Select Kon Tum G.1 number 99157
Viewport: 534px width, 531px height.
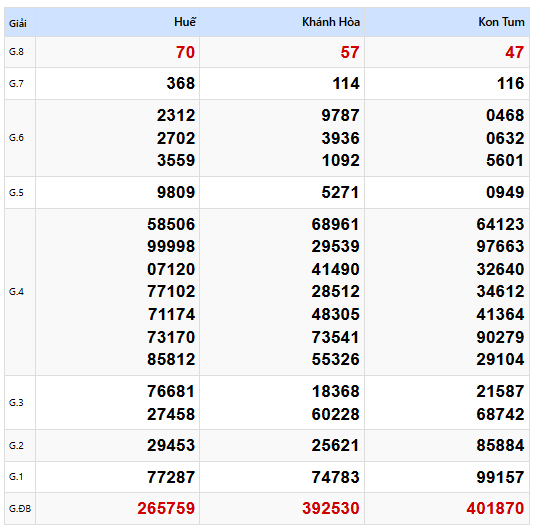tap(500, 477)
